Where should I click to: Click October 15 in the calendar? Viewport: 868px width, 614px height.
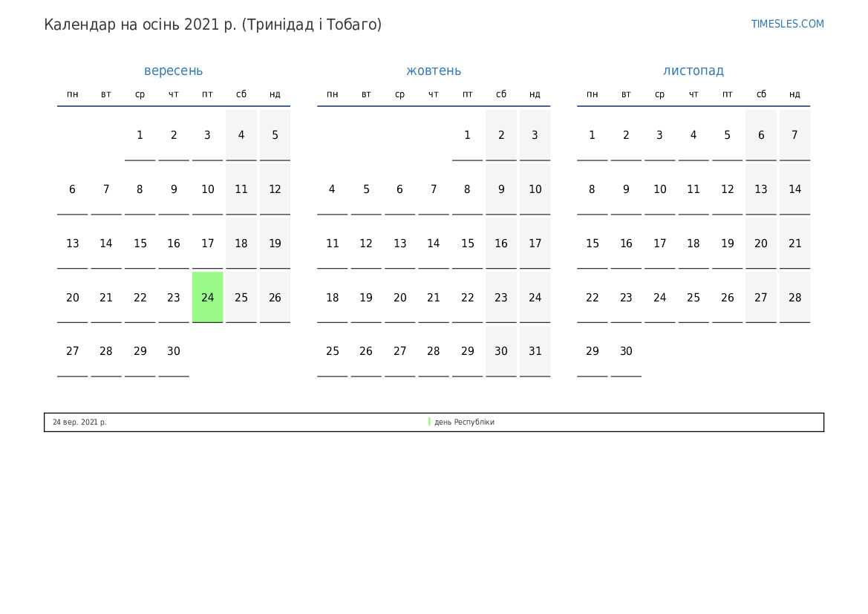tap(467, 244)
